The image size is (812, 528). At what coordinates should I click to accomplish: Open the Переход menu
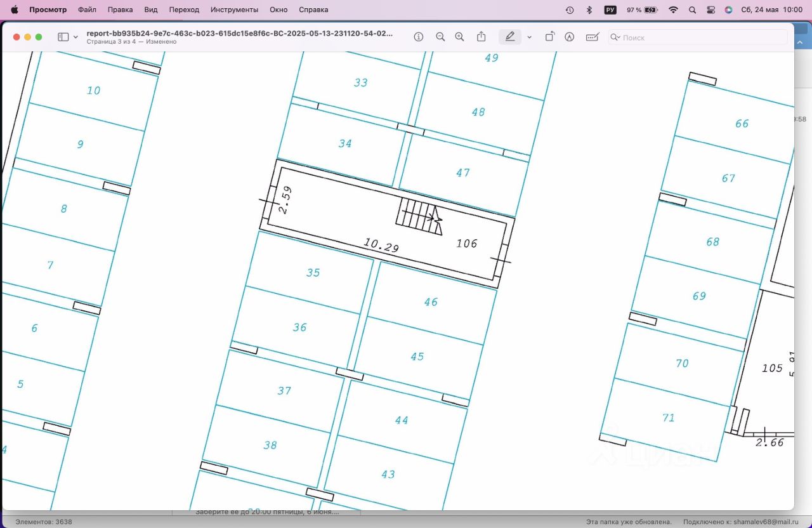coord(184,10)
